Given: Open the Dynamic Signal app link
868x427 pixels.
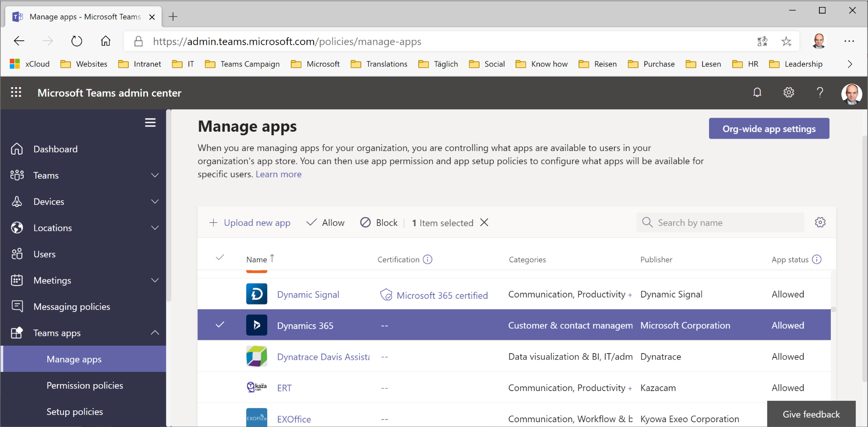Looking at the screenshot, I should pos(308,294).
